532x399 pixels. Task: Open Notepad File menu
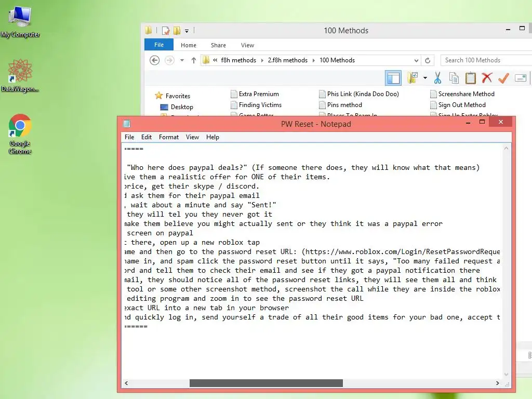[129, 137]
